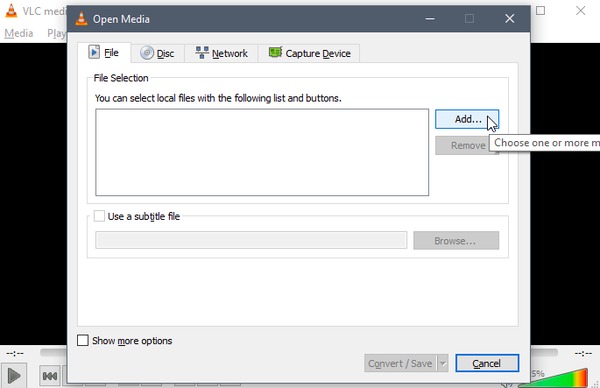
Task: Select the File tab
Action: [104, 52]
